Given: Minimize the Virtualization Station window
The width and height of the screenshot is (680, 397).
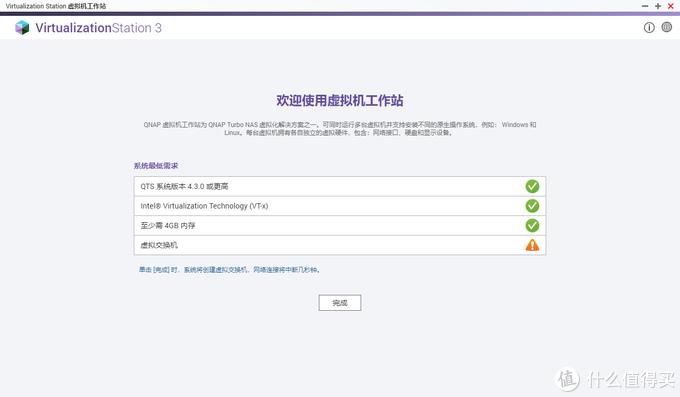Looking at the screenshot, I should click(645, 6).
